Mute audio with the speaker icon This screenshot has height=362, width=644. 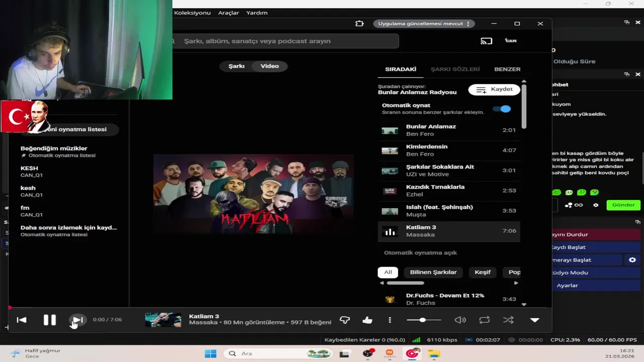tap(460, 320)
